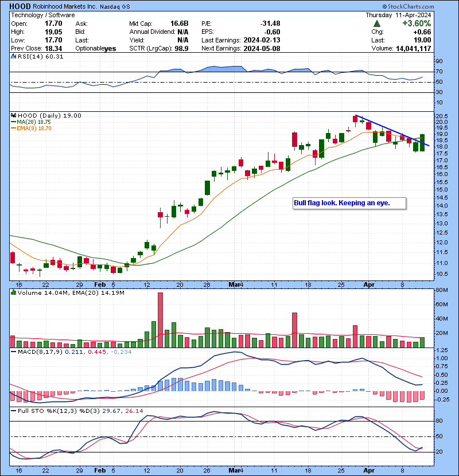Click the SCTR (LrgCap) 98.9 value
Viewport: 459px width, 476px height.
[181, 49]
